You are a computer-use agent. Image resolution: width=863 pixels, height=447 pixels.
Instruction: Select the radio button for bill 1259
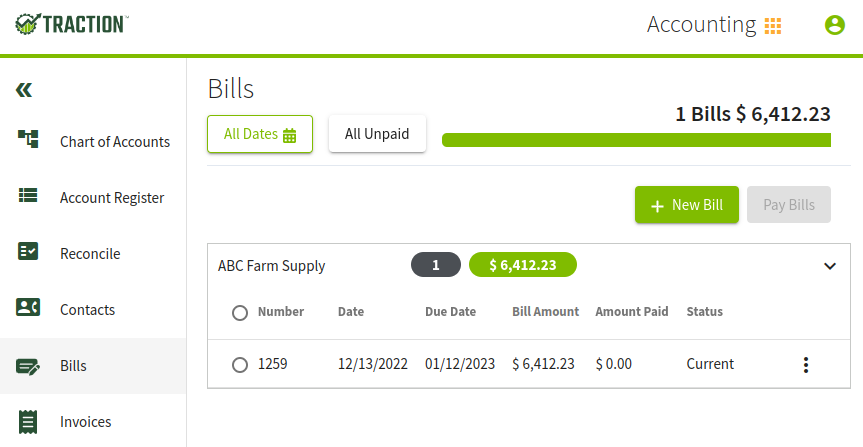tap(239, 365)
